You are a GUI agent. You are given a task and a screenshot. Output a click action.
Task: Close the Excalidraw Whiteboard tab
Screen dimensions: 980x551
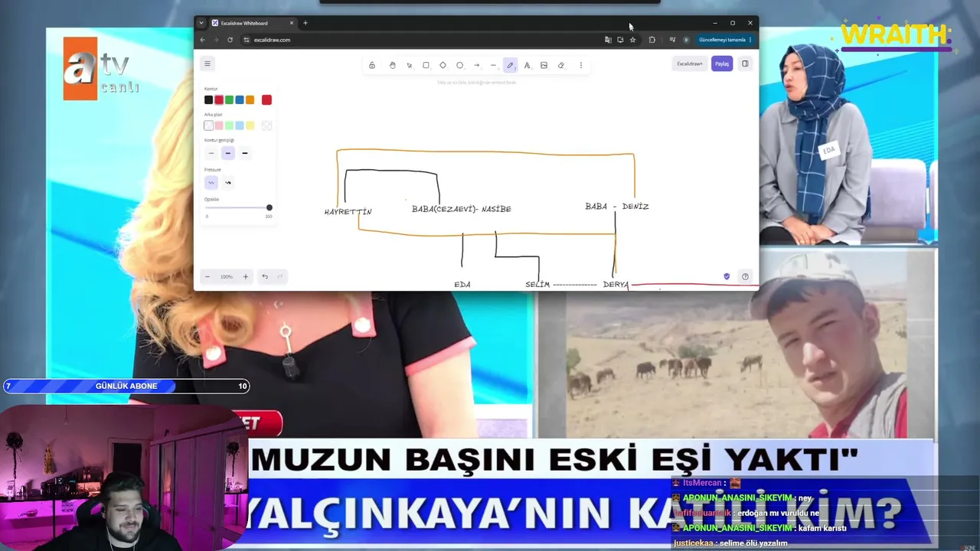point(291,23)
